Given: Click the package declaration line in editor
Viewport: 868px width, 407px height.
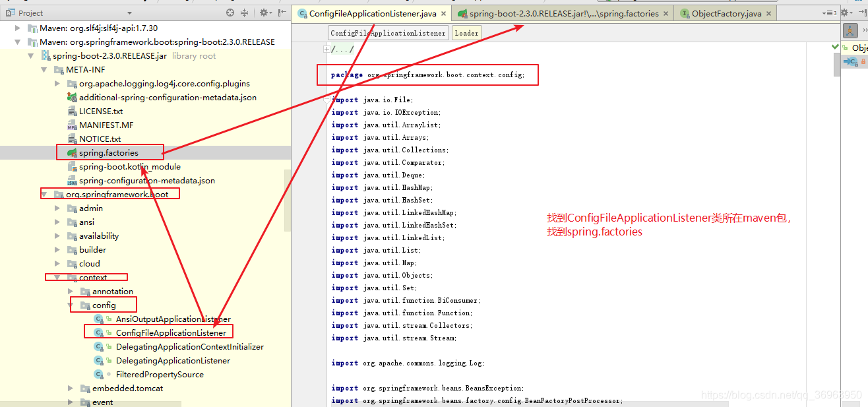Looking at the screenshot, I should (428, 75).
